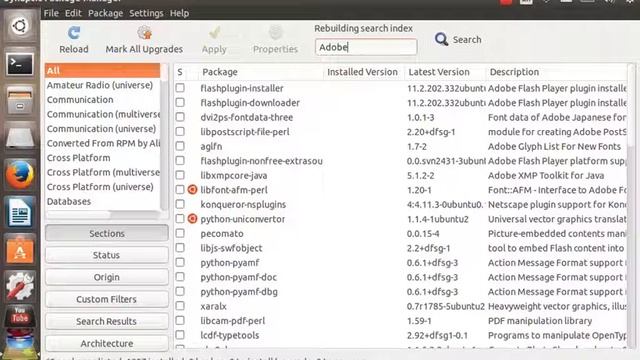Screen dimensions: 640x360
Task: Click the Custom Filters button
Action: (x=107, y=299)
